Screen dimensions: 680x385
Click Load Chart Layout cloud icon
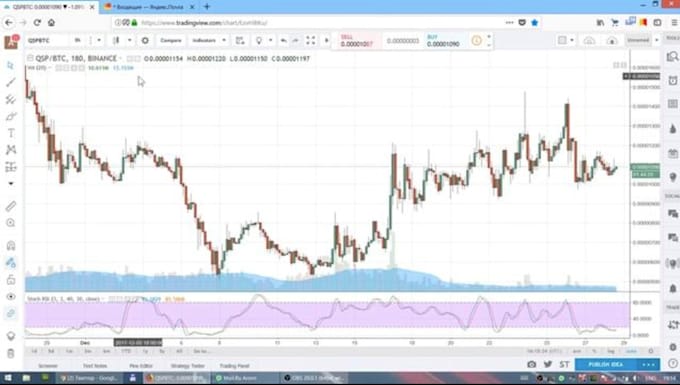point(589,40)
